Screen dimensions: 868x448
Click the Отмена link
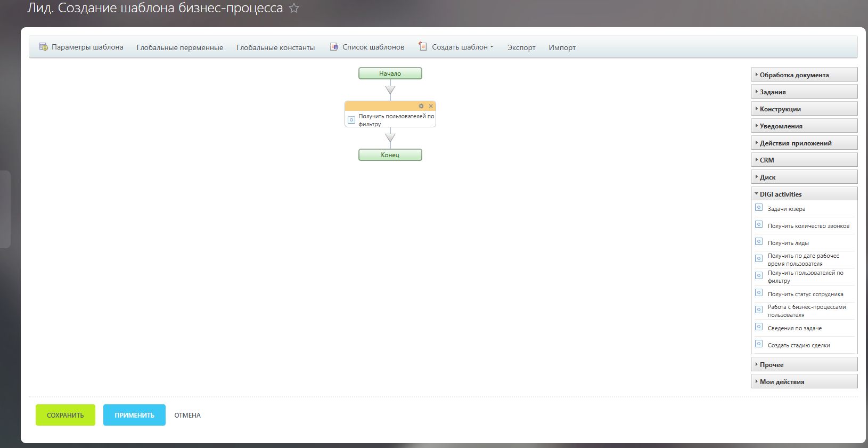tap(187, 416)
